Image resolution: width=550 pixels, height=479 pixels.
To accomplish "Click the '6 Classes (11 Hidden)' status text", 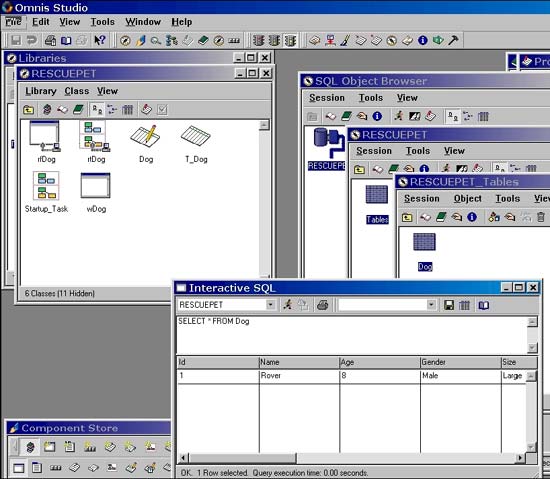I will click(60, 293).
